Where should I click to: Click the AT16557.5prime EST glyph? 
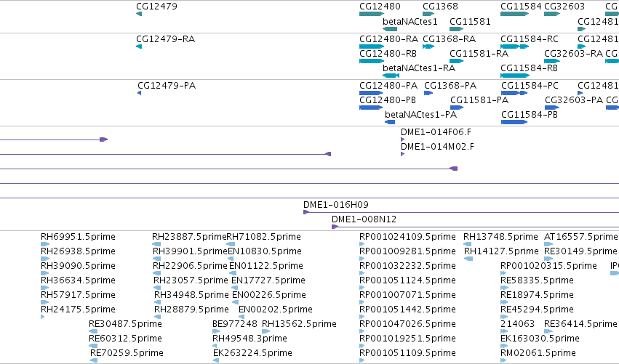548,245
